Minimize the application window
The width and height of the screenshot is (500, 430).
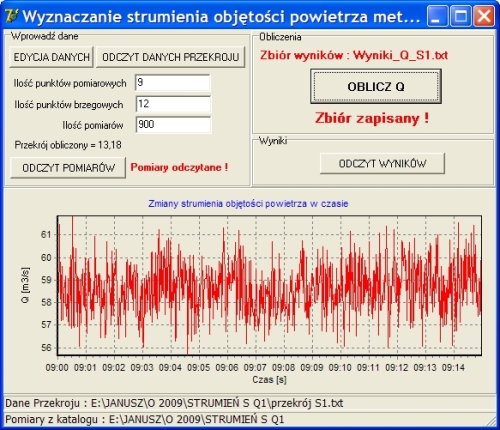click(x=437, y=16)
